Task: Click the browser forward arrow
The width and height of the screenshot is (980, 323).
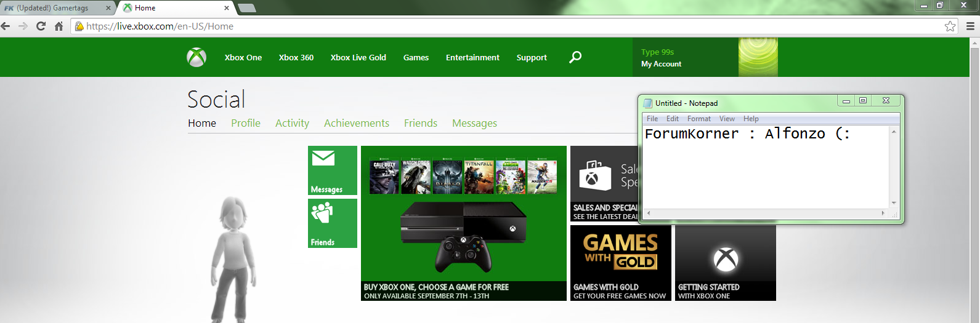Action: point(23,26)
